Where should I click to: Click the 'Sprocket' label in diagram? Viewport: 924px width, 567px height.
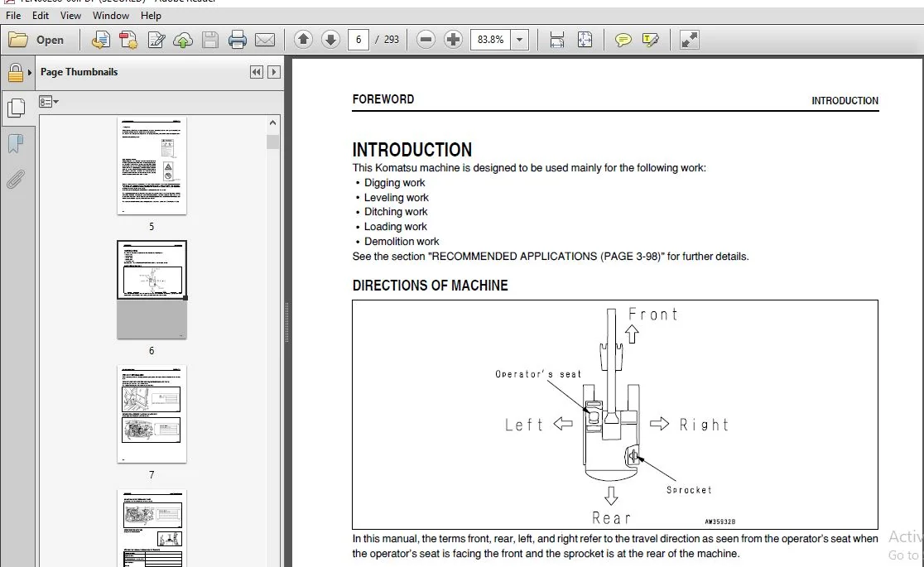689,490
